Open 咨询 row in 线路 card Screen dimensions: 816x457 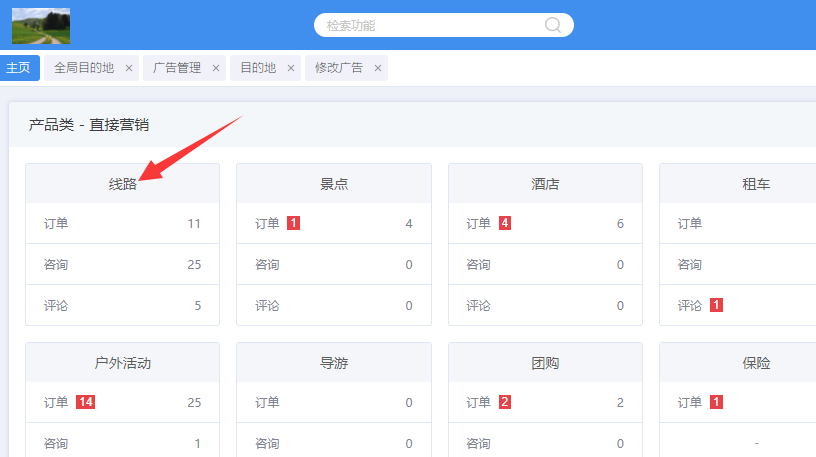click(x=122, y=264)
